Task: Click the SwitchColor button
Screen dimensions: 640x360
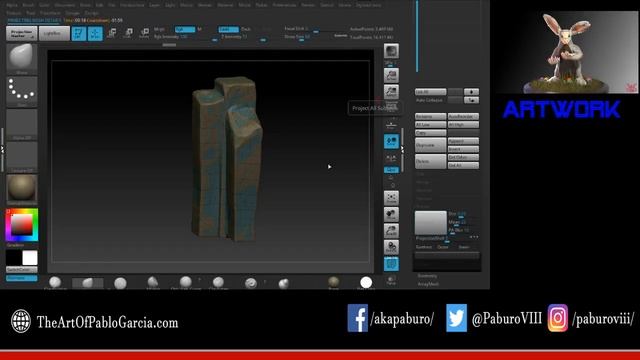Action: 22,270
